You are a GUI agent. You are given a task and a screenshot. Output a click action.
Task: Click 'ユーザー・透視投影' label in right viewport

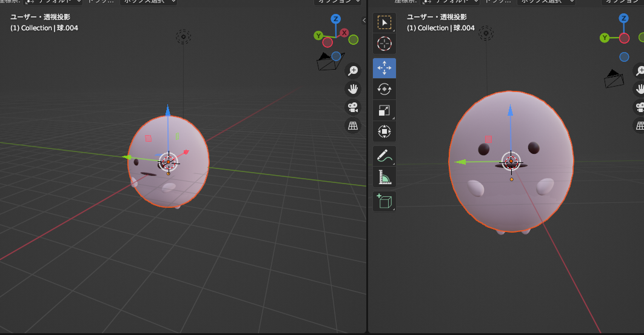pos(437,17)
